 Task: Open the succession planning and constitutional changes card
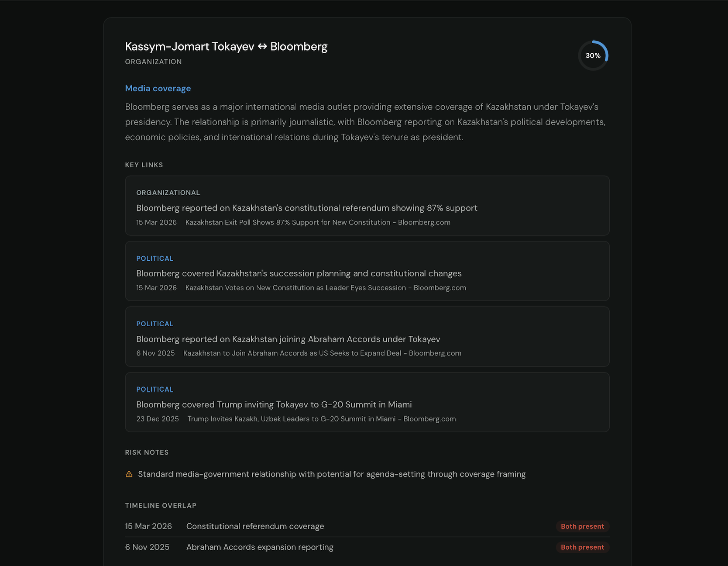coord(367,271)
